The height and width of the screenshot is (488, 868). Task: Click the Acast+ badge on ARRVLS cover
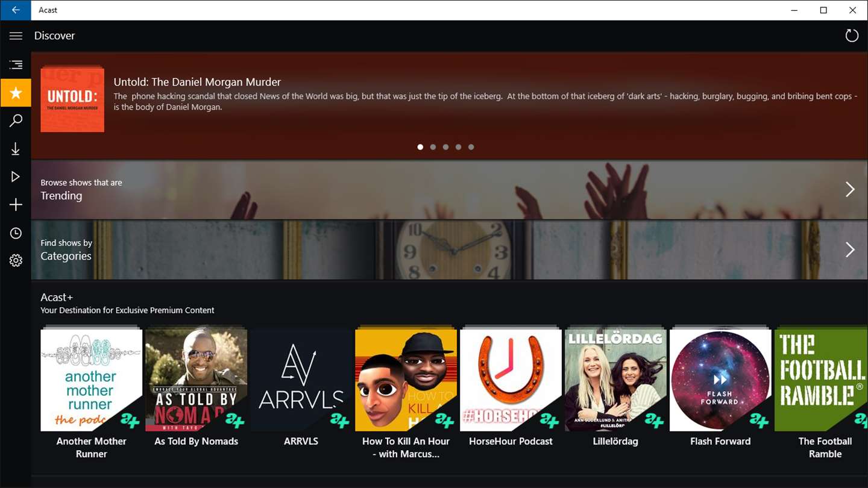pos(340,420)
